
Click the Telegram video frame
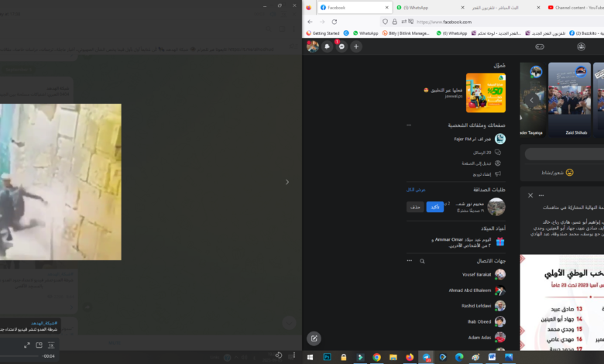pyautogui.click(x=60, y=182)
